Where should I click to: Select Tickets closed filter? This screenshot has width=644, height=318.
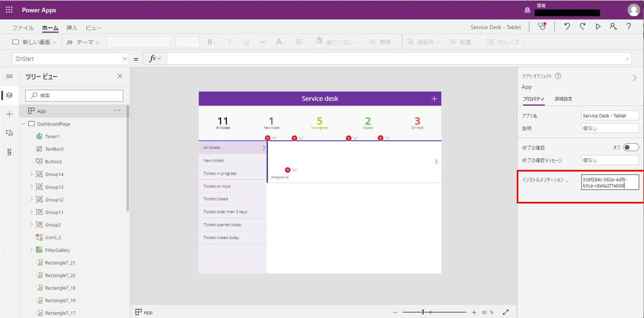[233, 199]
